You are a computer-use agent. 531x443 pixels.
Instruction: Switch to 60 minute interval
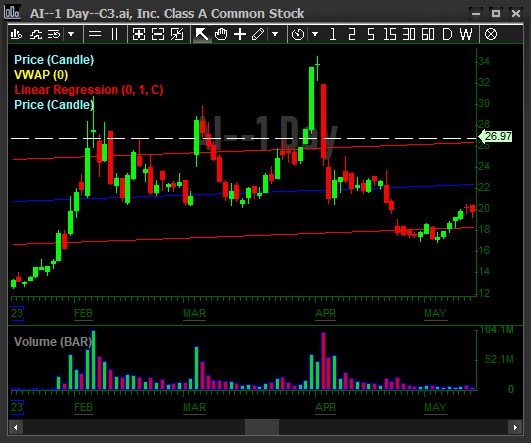tap(428, 34)
